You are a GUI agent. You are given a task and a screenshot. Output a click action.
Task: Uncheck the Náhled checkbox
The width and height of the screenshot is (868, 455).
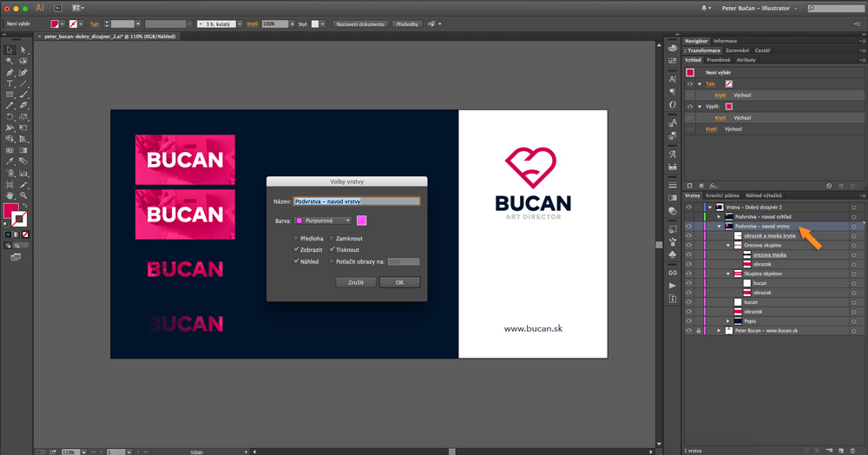point(296,261)
